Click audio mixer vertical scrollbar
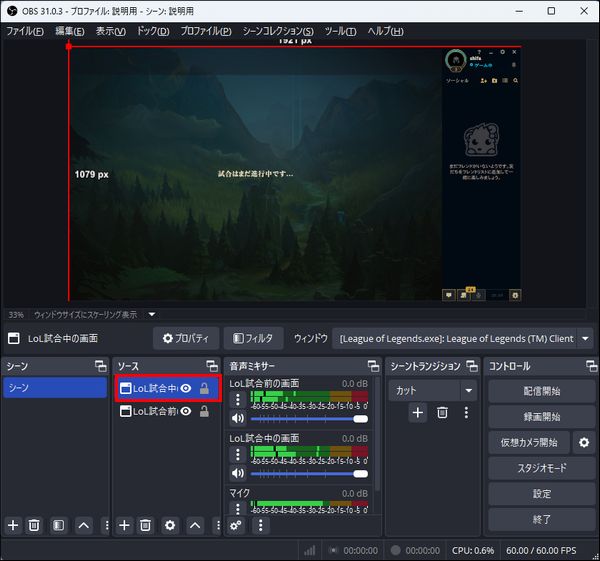 [378, 434]
